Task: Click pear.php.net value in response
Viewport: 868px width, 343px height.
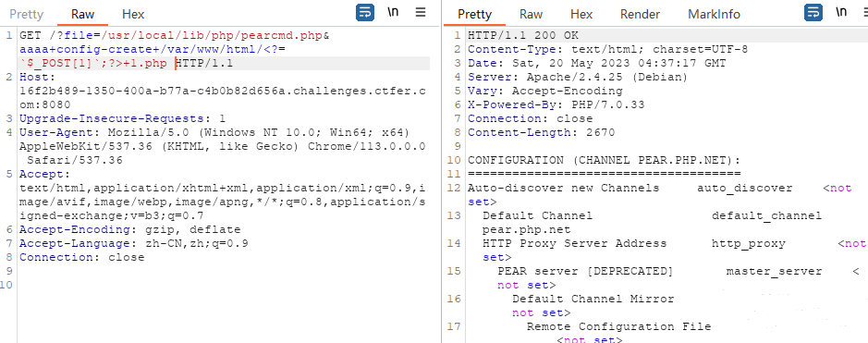Action: [x=527, y=229]
